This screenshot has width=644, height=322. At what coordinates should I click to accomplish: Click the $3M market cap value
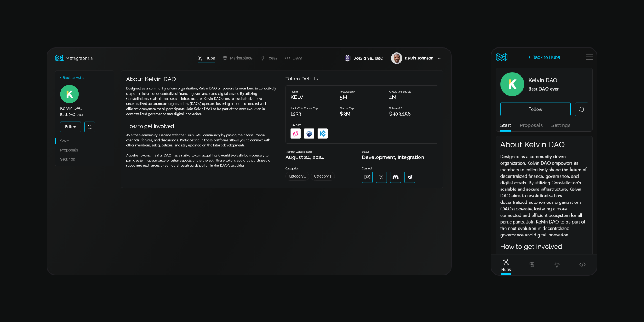pyautogui.click(x=345, y=114)
